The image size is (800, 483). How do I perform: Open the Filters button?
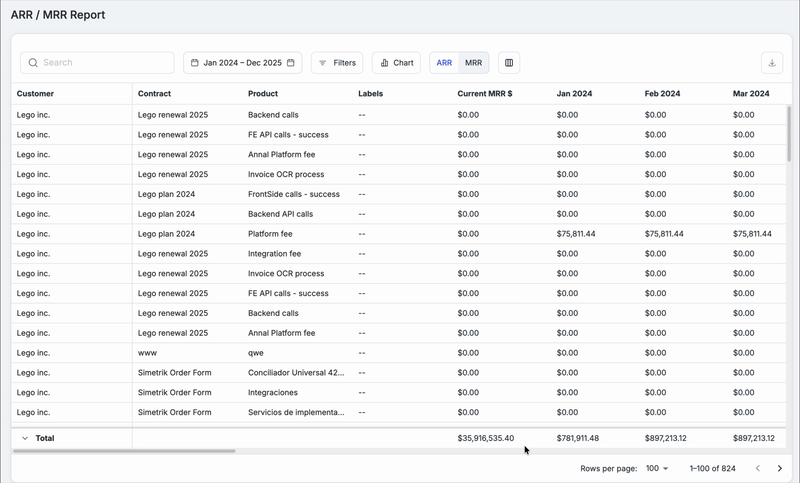click(337, 63)
